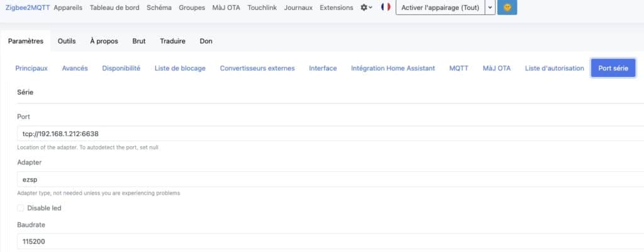Go to Zigbee2MQTT home link
This screenshot has height=252, width=644.
click(x=28, y=8)
